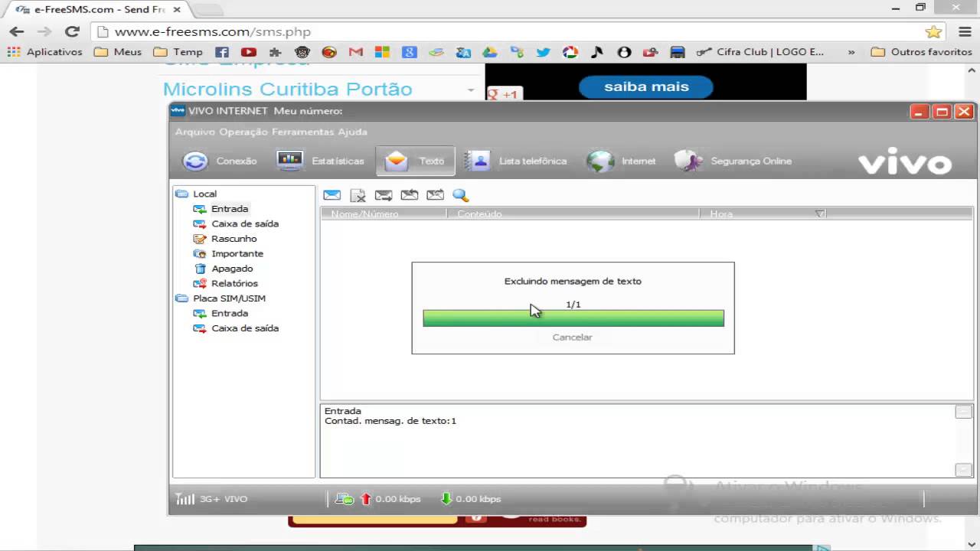
Task: Open the Internet section
Action: pyautogui.click(x=621, y=161)
